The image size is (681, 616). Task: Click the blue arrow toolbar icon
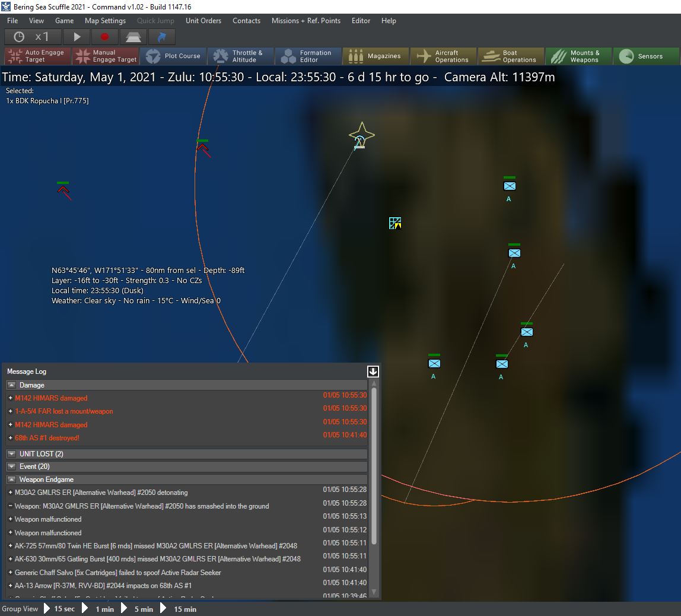(161, 37)
